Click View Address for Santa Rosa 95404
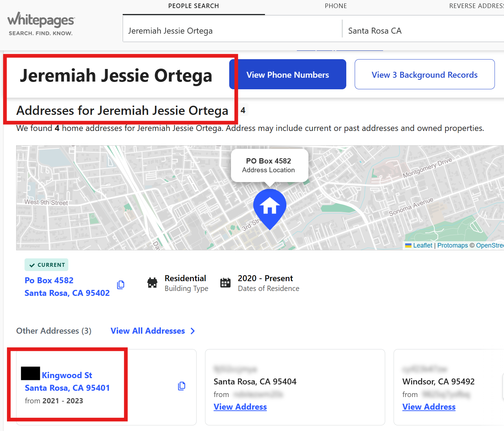 point(240,407)
